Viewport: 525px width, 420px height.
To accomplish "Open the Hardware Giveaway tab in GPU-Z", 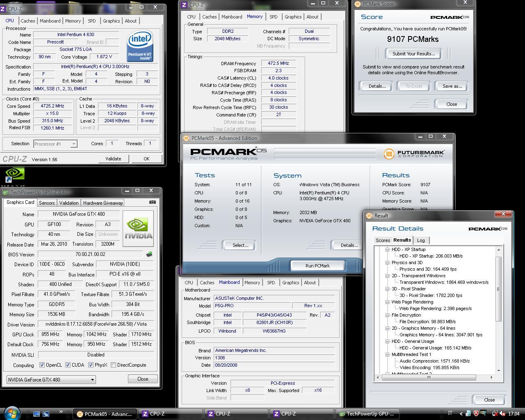I will click(x=103, y=203).
